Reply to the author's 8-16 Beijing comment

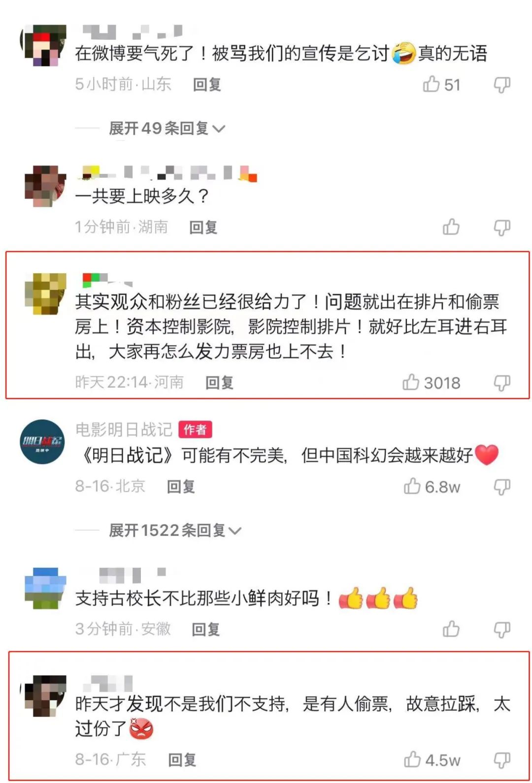(x=181, y=487)
